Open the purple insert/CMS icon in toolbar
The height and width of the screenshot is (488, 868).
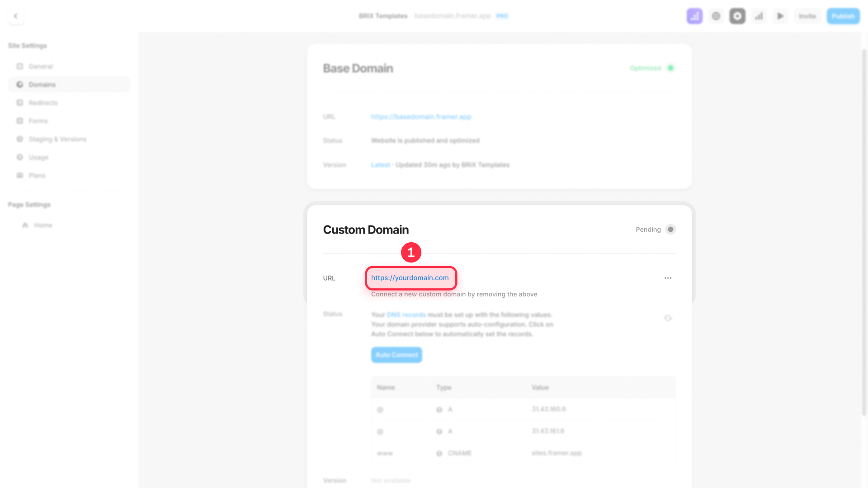coord(694,16)
